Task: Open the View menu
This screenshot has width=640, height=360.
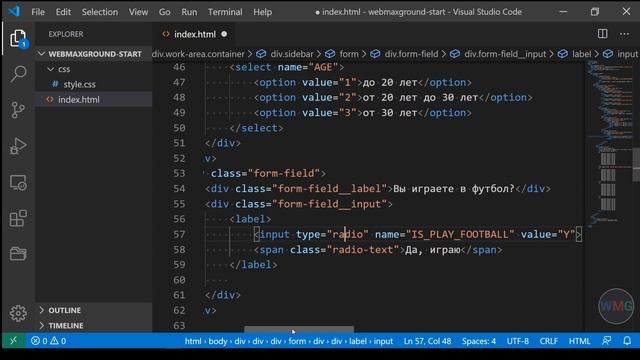Action: [x=138, y=12]
